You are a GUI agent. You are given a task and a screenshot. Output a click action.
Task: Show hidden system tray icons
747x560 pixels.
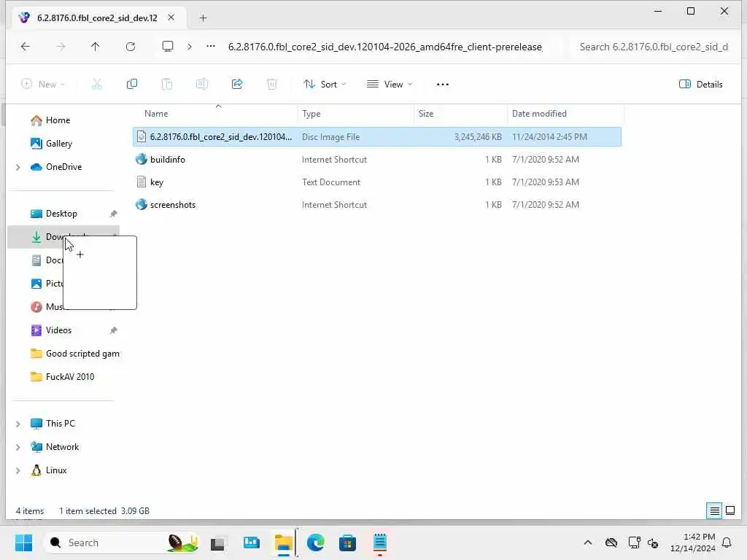coord(588,542)
